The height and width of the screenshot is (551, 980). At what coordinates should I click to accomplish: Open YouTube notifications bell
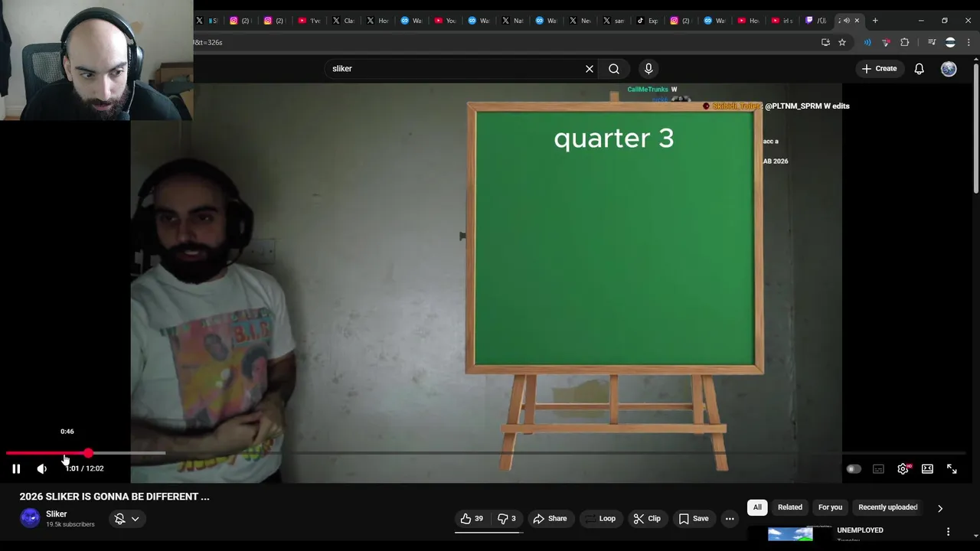coord(920,69)
